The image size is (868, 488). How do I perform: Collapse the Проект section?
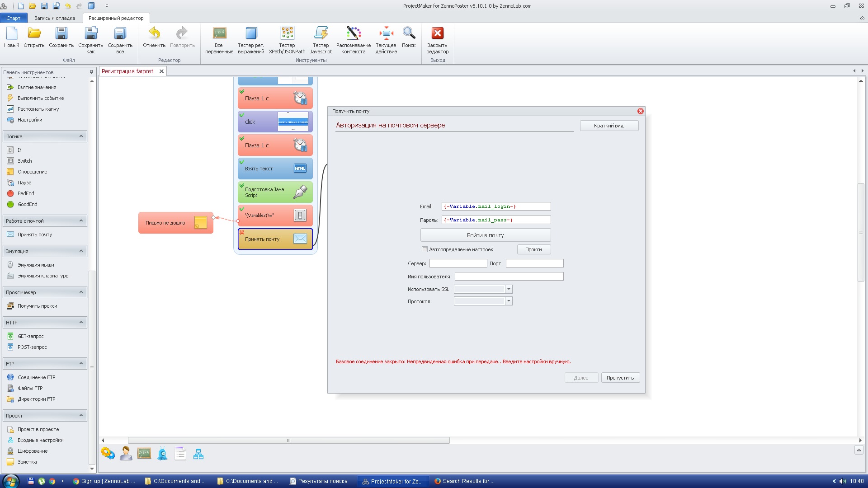(81, 415)
